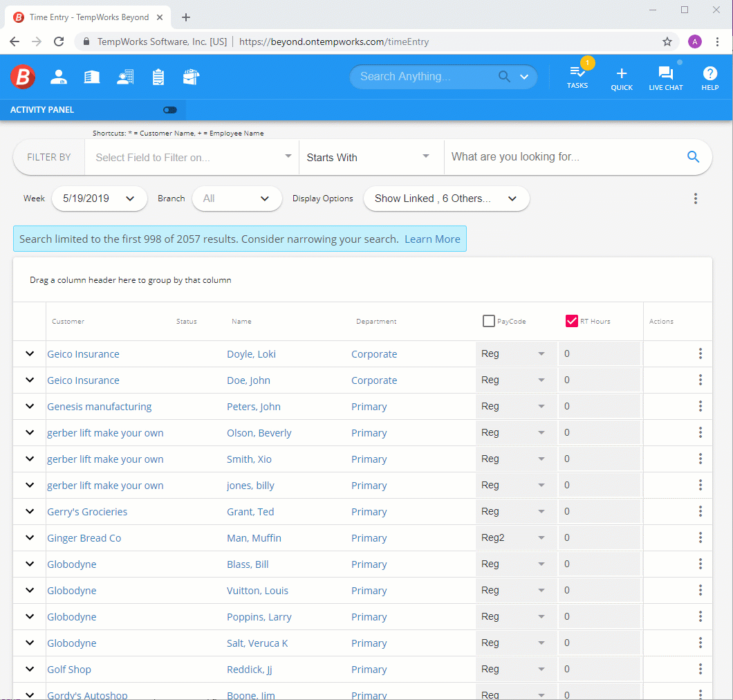Open the Chrome profile avatar
The width and height of the screenshot is (733, 700).
click(695, 42)
